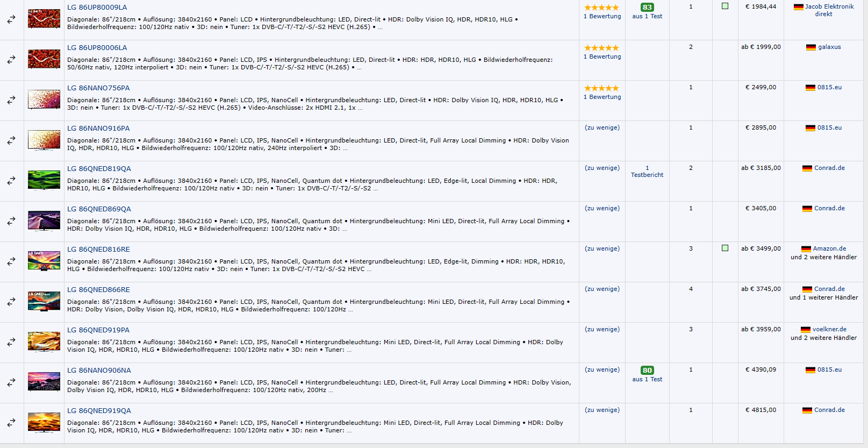Open product thumbnail of LG 86NANO916PA
The width and height of the screenshot is (868, 448).
(x=44, y=140)
